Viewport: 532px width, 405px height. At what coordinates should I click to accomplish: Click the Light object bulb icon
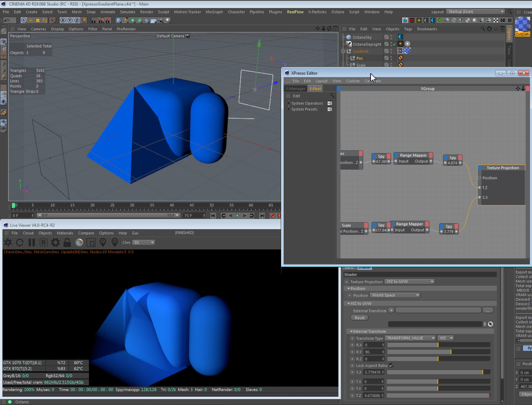(168, 20)
